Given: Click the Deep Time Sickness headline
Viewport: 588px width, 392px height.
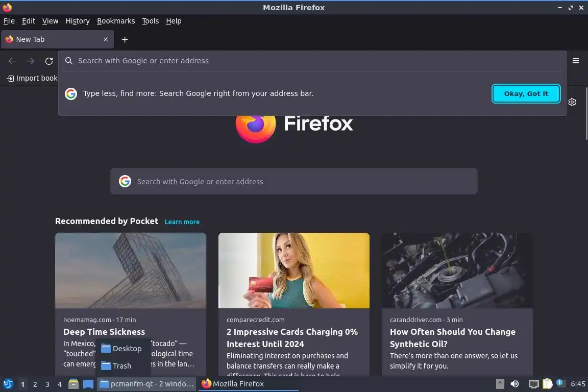Looking at the screenshot, I should coord(104,332).
